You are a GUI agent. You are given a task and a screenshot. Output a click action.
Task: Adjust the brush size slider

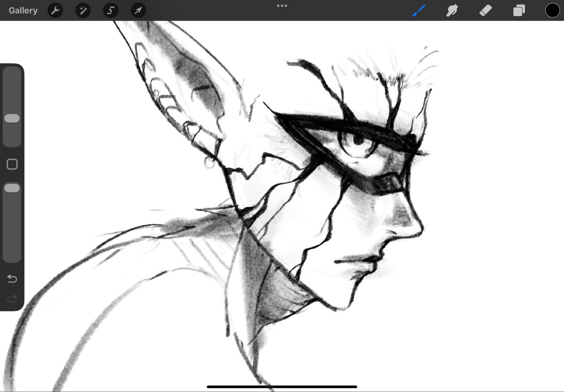12,118
